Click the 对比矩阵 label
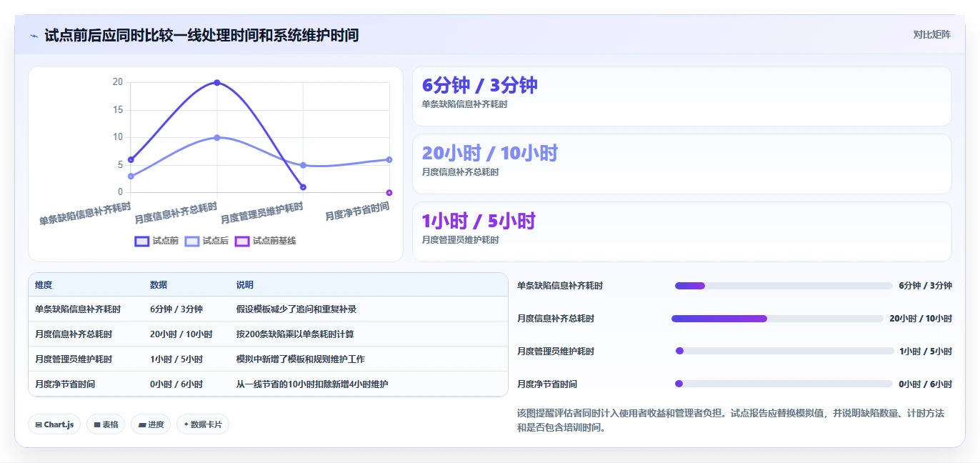 click(x=932, y=34)
